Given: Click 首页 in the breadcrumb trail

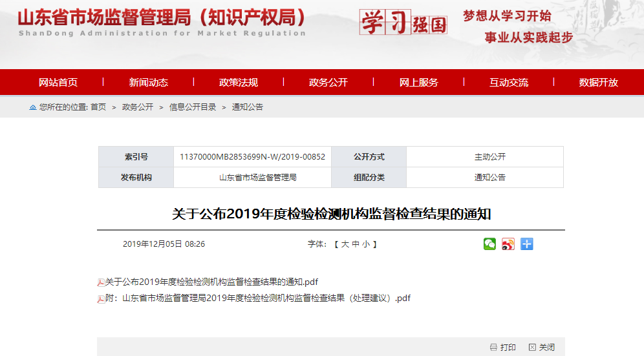Looking at the screenshot, I should point(98,107).
